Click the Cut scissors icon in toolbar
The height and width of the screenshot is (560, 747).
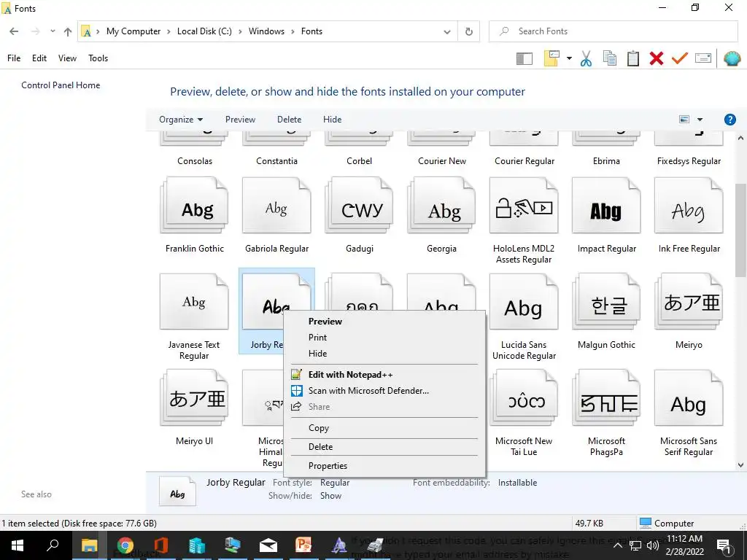click(586, 58)
